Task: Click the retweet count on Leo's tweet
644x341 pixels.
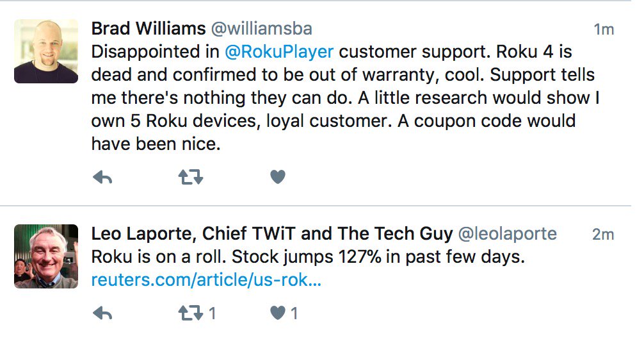Action: coord(212,313)
